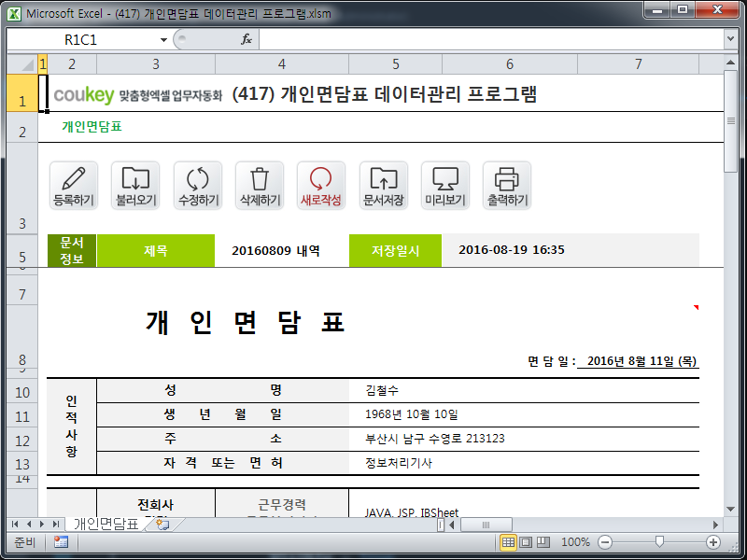
Task: Select the name cell 김철수
Action: tap(524, 390)
